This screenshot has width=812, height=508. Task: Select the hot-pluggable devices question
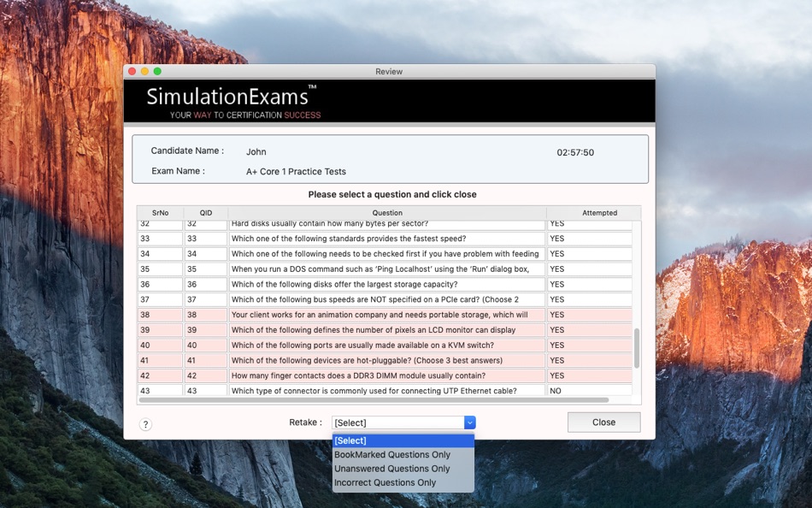click(x=387, y=360)
